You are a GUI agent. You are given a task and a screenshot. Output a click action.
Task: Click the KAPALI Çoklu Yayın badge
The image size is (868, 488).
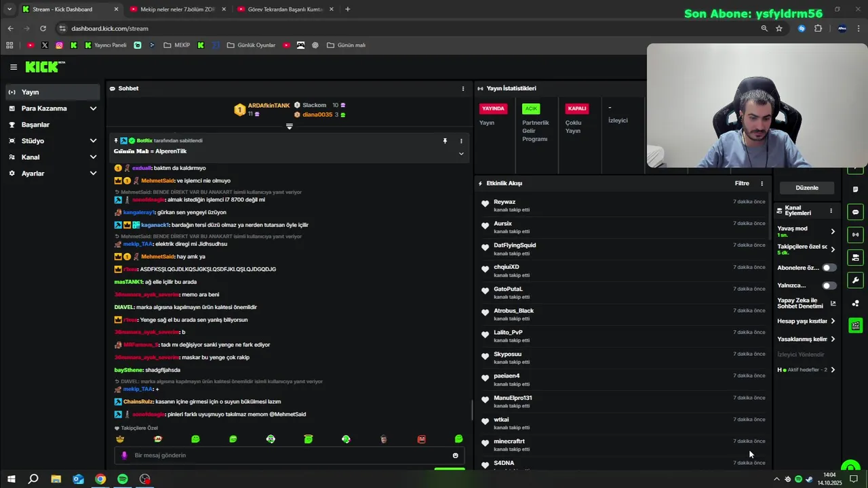click(x=577, y=108)
